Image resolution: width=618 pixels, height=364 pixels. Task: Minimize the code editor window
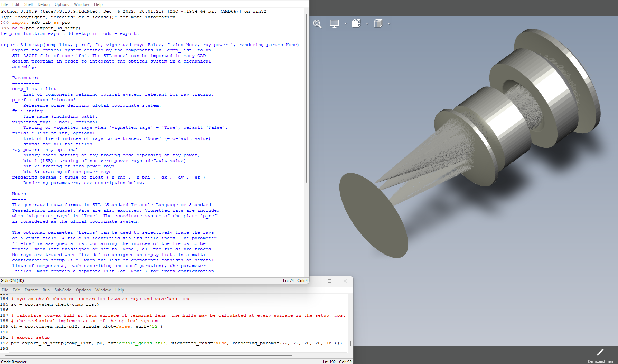314,281
